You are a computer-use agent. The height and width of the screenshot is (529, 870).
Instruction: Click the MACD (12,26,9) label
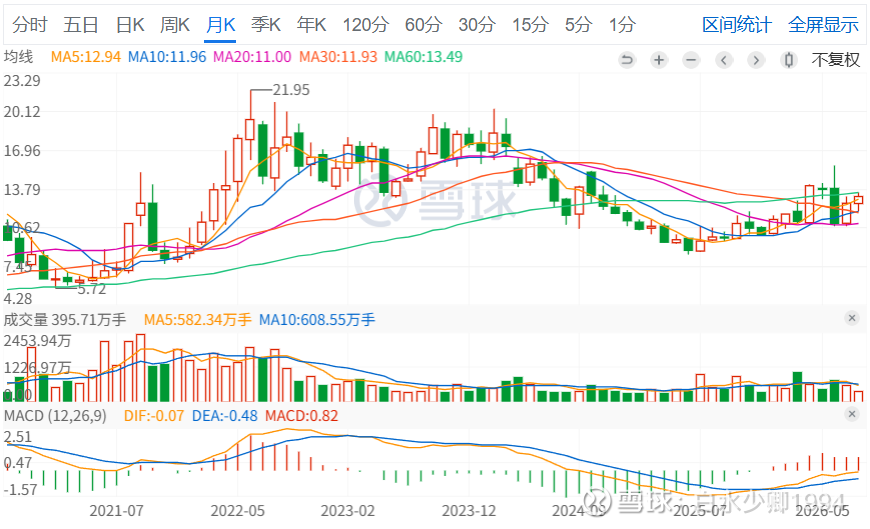click(55, 416)
